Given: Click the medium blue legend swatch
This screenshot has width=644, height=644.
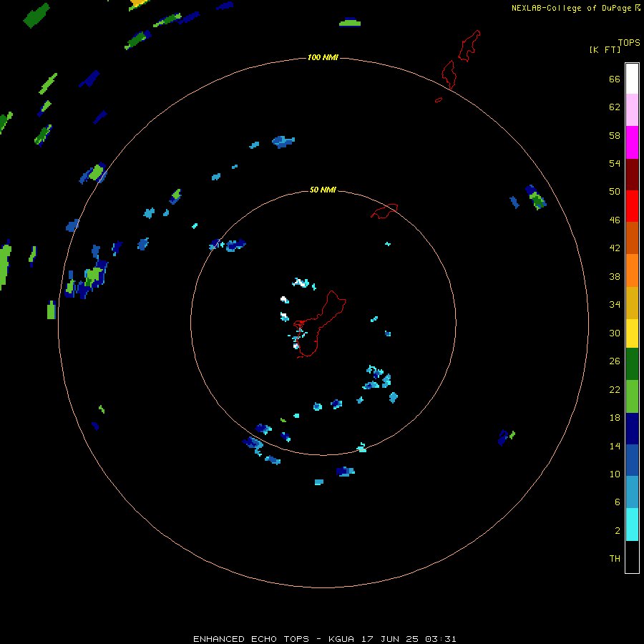Looking at the screenshot, I should tap(632, 460).
